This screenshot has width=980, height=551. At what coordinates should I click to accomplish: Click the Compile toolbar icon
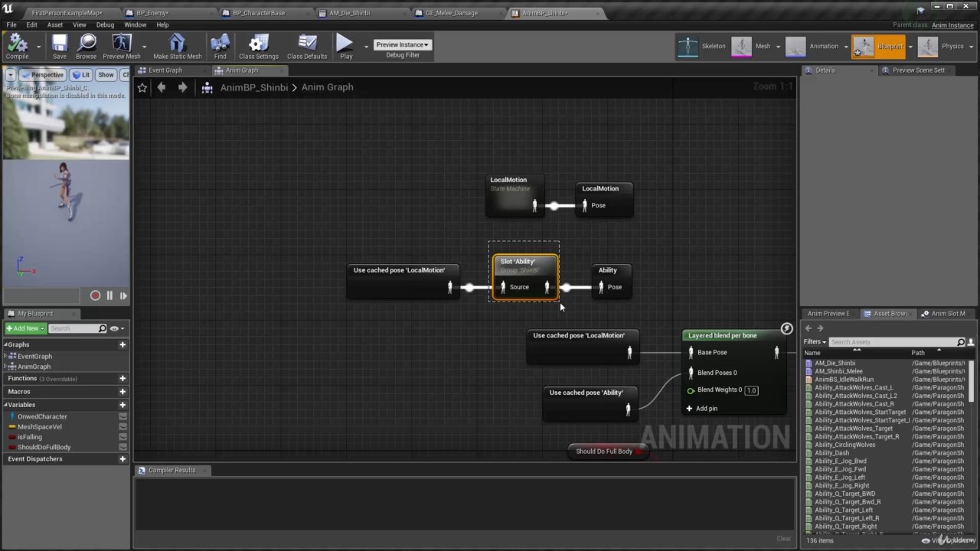(x=17, y=46)
